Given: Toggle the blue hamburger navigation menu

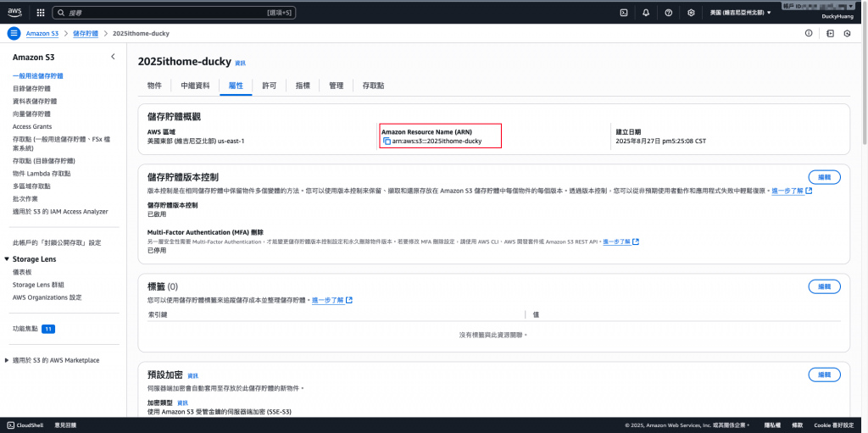Looking at the screenshot, I should 14,33.
